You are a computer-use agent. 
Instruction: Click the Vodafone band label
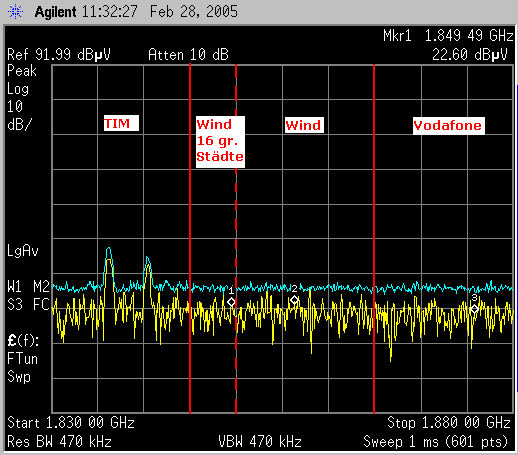449,126
